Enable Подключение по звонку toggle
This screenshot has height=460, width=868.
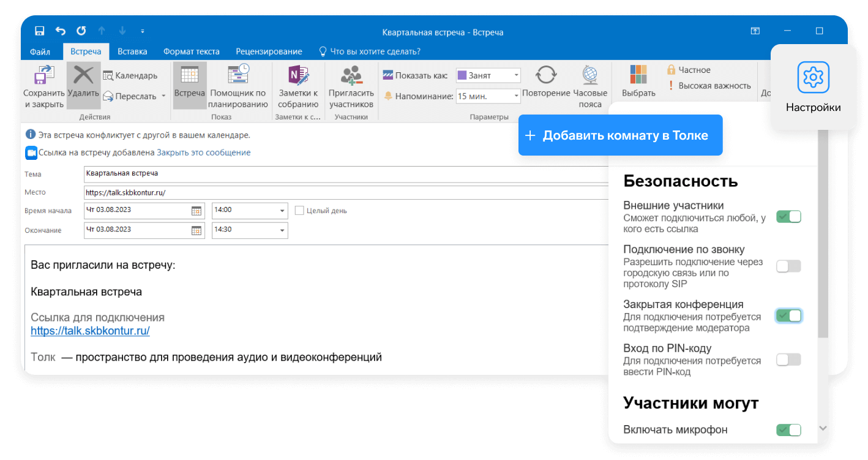(x=788, y=266)
